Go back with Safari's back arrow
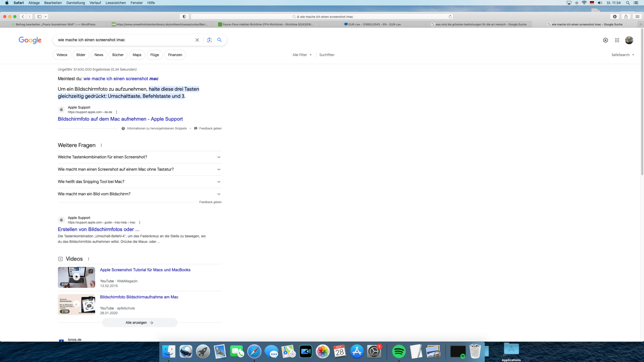 pyautogui.click(x=23, y=17)
